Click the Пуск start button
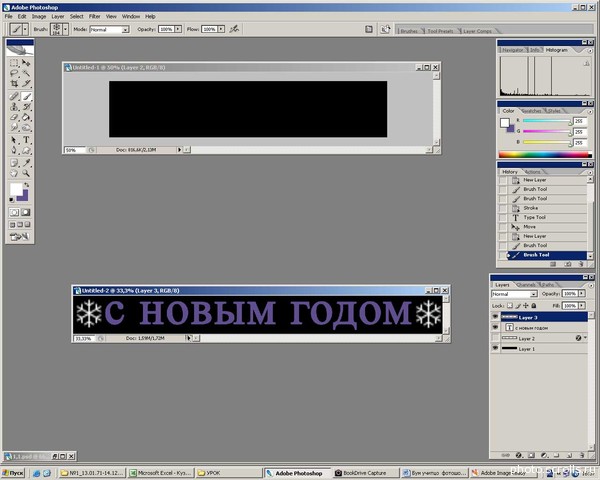 coord(13,473)
